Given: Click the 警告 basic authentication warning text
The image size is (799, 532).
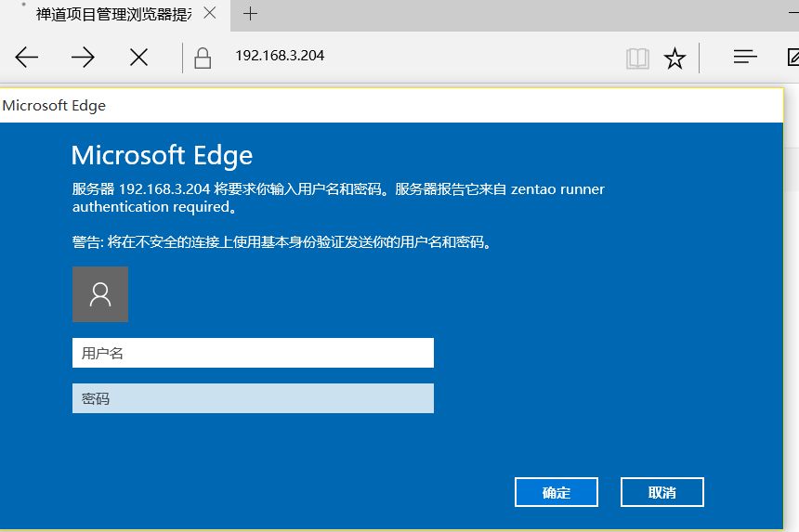Looking at the screenshot, I should click(x=282, y=242).
